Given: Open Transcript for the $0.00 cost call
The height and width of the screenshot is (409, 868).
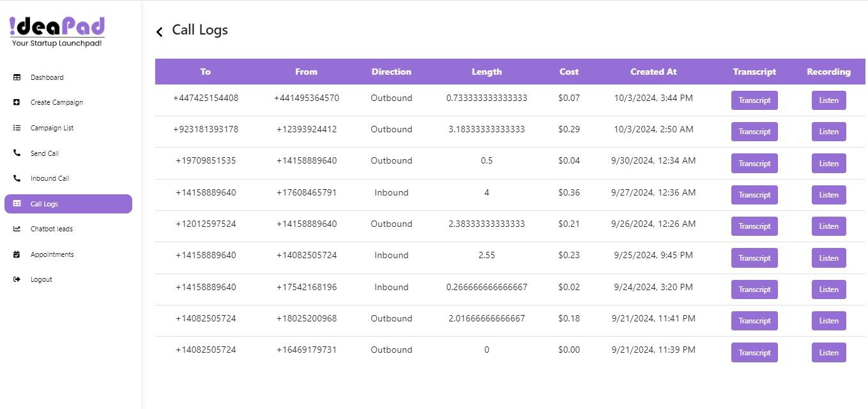Looking at the screenshot, I should coord(754,353).
